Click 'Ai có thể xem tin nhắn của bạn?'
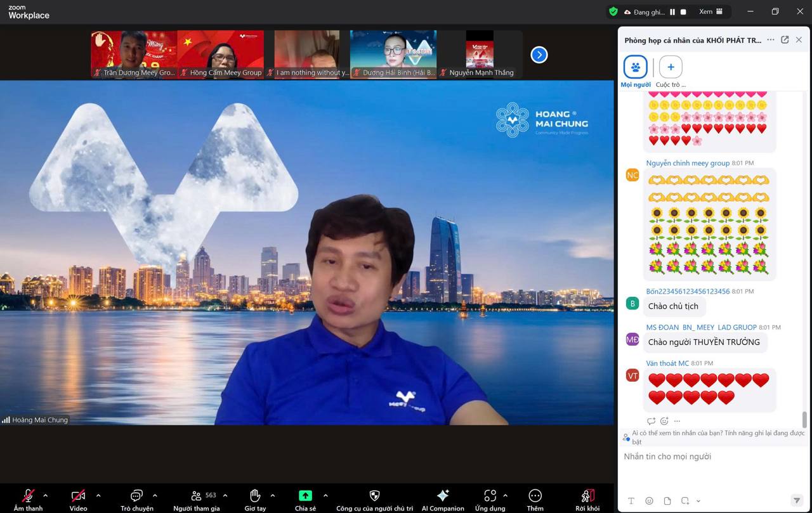 point(718,438)
